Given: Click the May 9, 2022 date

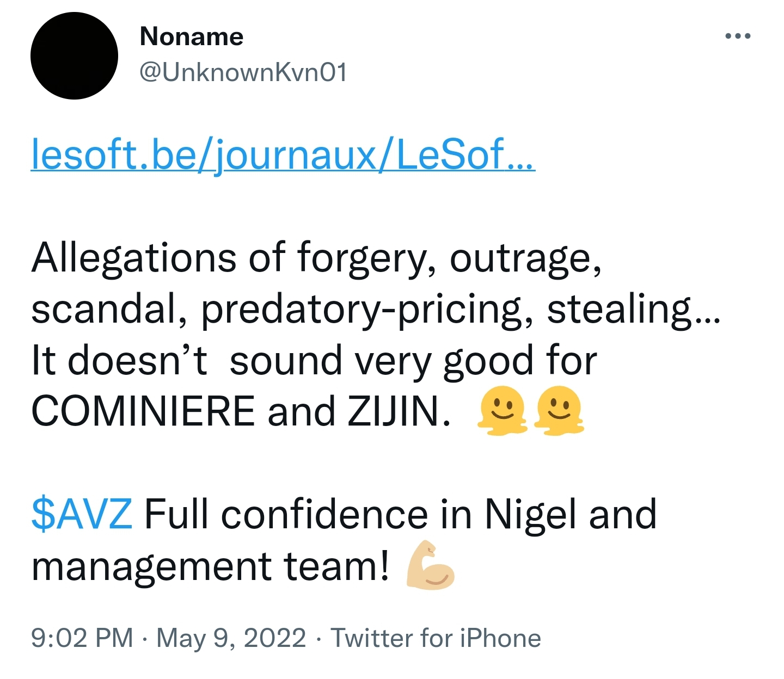Looking at the screenshot, I should 231,638.
